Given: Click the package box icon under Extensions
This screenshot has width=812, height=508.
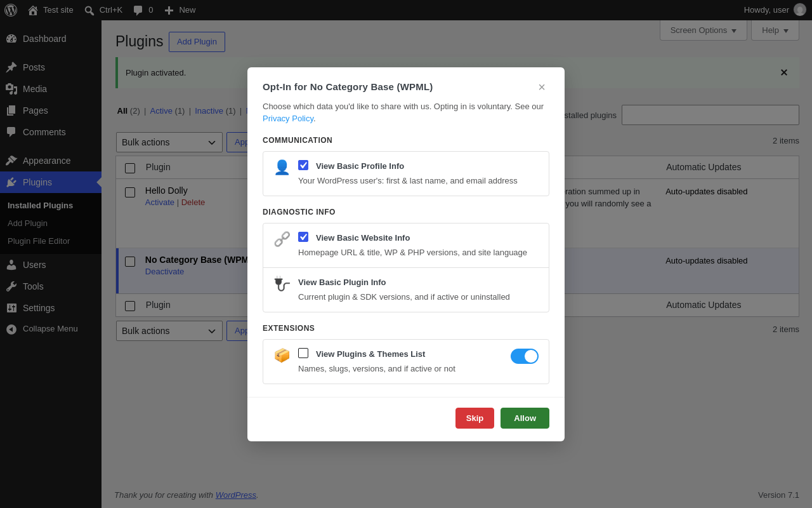Looking at the screenshot, I should click(x=282, y=355).
